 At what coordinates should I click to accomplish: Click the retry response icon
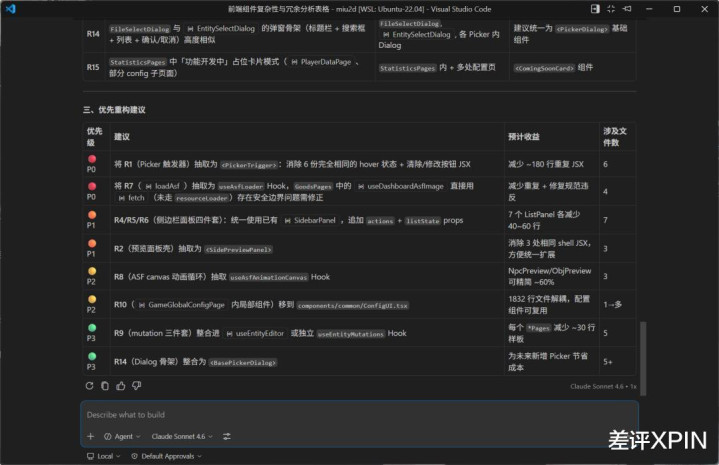90,384
